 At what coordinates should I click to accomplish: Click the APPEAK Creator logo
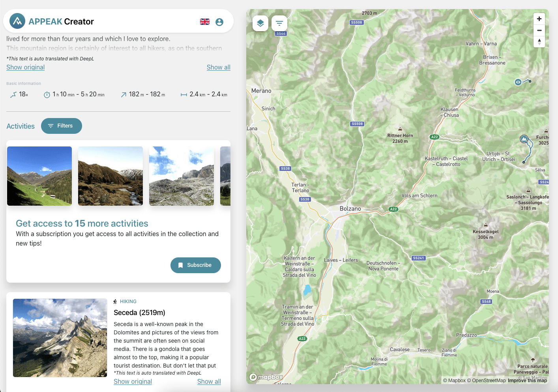(51, 21)
